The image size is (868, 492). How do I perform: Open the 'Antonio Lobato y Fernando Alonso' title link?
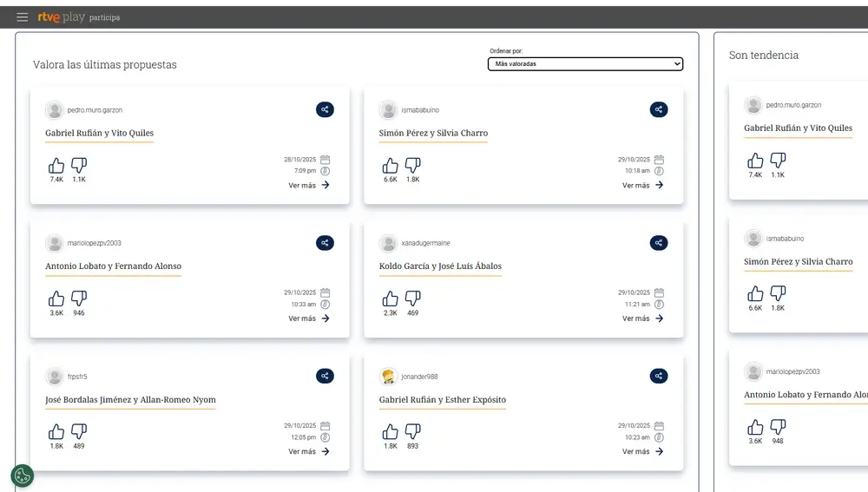coord(113,266)
